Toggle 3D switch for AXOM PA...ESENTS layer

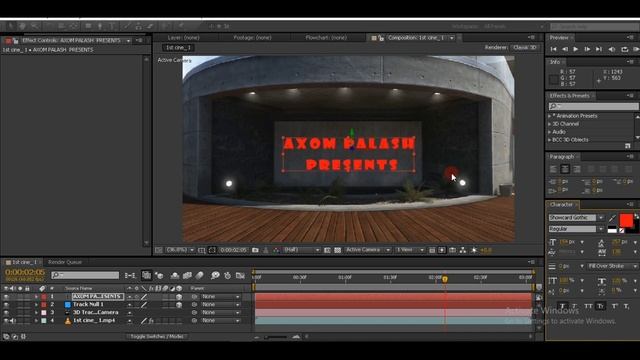point(179,297)
